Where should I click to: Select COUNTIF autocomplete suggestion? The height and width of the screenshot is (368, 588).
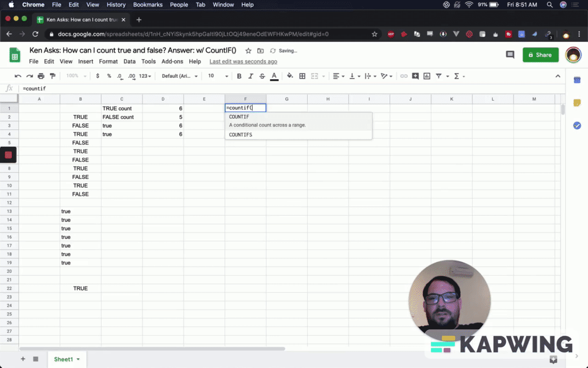pos(298,121)
